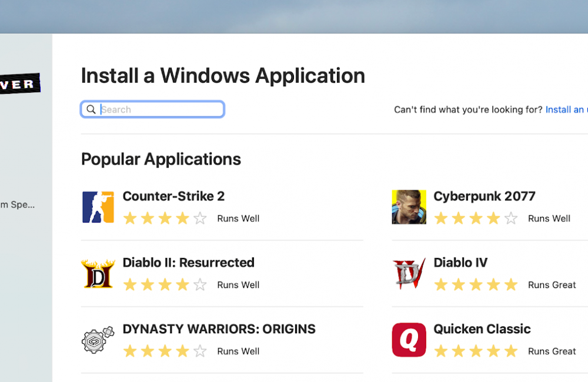
Task: Open the Diablo II: Resurrected title
Action: click(x=188, y=263)
